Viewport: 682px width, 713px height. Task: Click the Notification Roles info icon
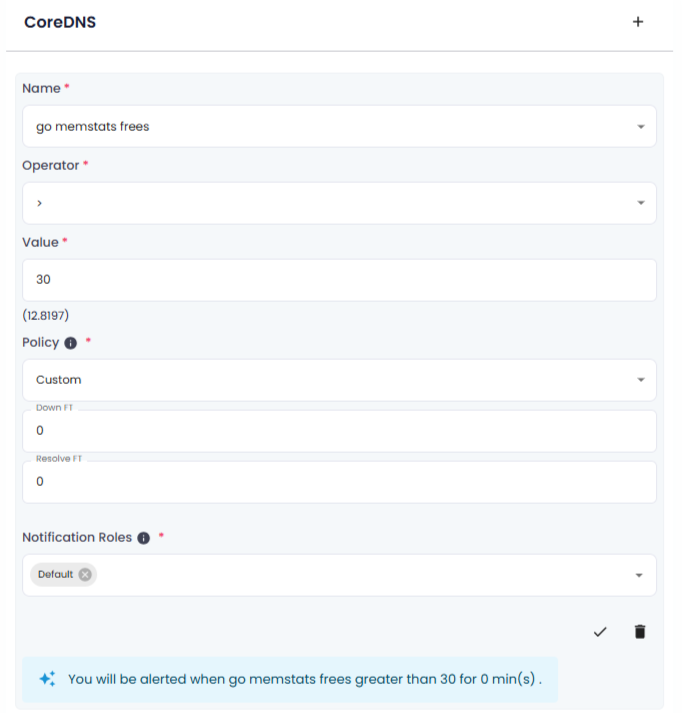click(144, 538)
